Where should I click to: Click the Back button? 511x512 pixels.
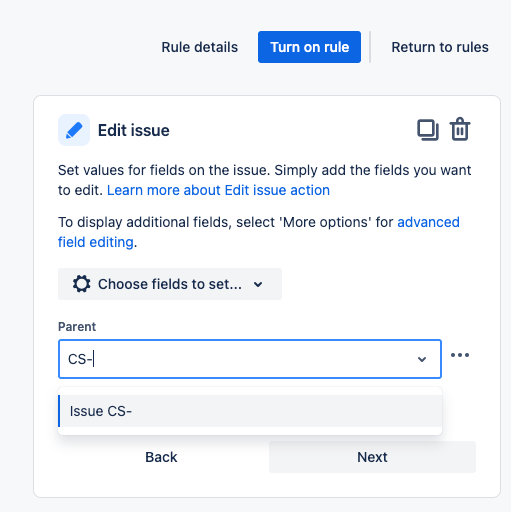[161, 457]
